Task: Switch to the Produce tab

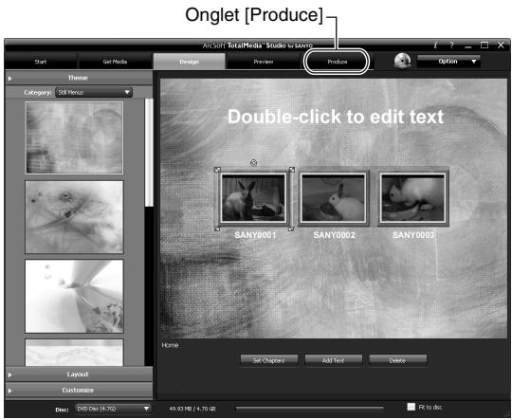Action: [x=337, y=62]
